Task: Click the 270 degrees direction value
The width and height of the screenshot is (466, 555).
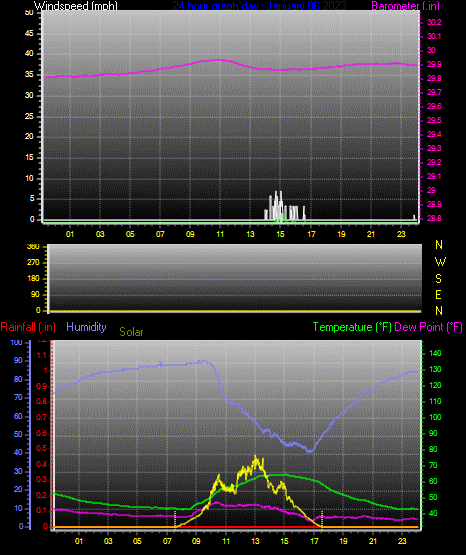Action: 33,263
